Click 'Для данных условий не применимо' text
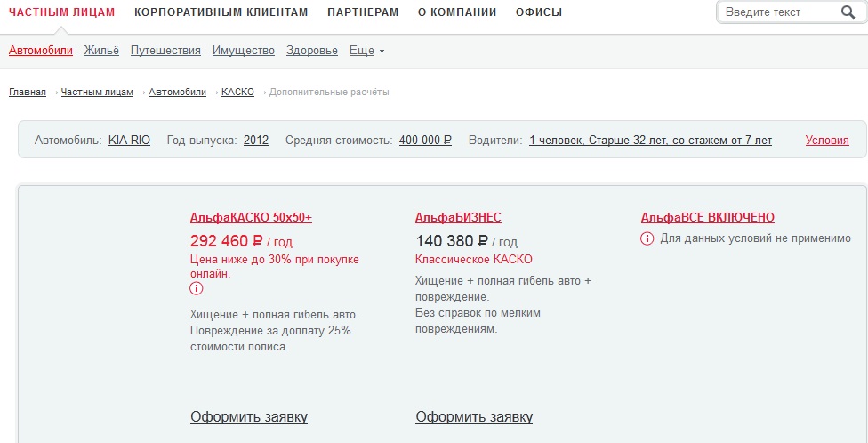This screenshot has height=443, width=868. [x=756, y=238]
